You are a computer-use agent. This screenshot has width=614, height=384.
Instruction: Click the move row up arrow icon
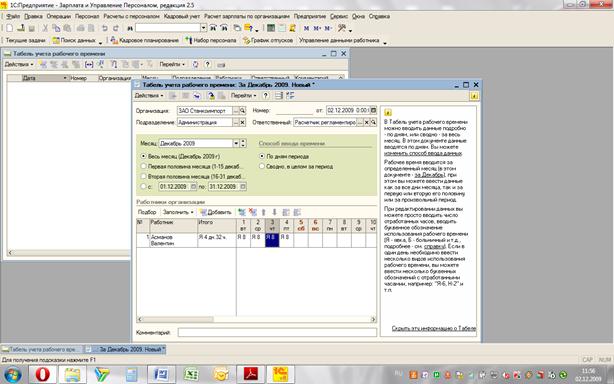click(264, 212)
